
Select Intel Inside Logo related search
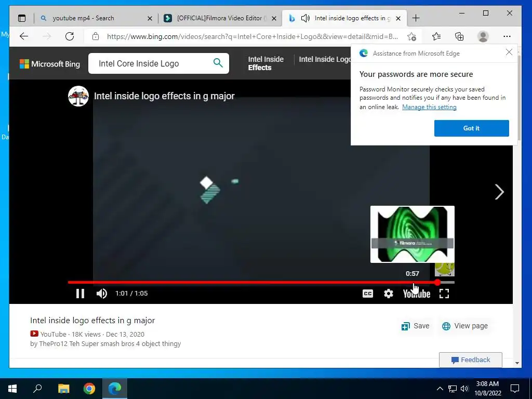[325, 59]
